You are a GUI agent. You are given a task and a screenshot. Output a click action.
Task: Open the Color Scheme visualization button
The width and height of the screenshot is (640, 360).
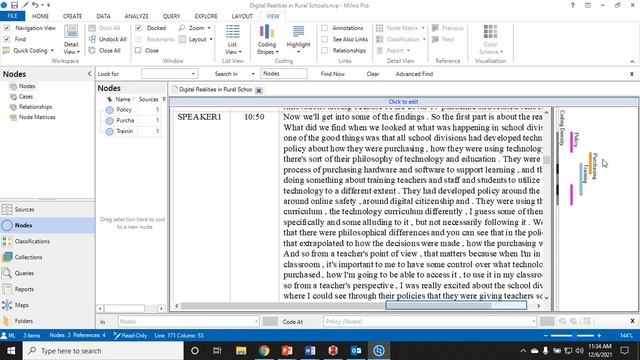tap(491, 39)
